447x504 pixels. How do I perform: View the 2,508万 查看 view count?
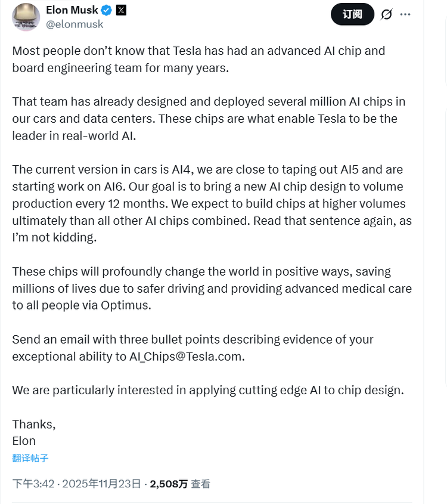(x=180, y=484)
